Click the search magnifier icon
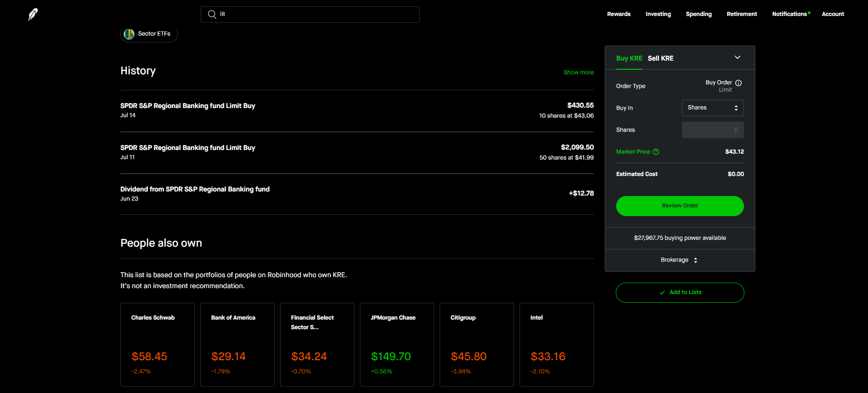Image resolution: width=868 pixels, height=393 pixels. [x=212, y=15]
